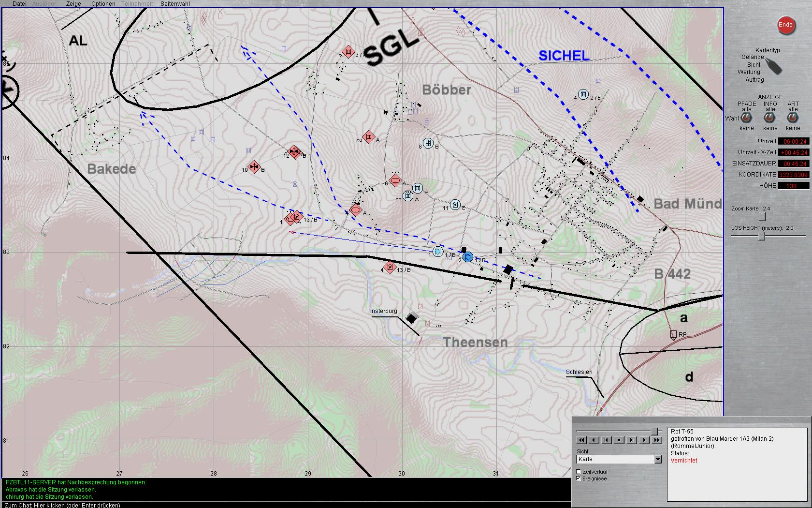Click the Kartentyp rotary selector knob
812x508 pixels.
pos(773,67)
